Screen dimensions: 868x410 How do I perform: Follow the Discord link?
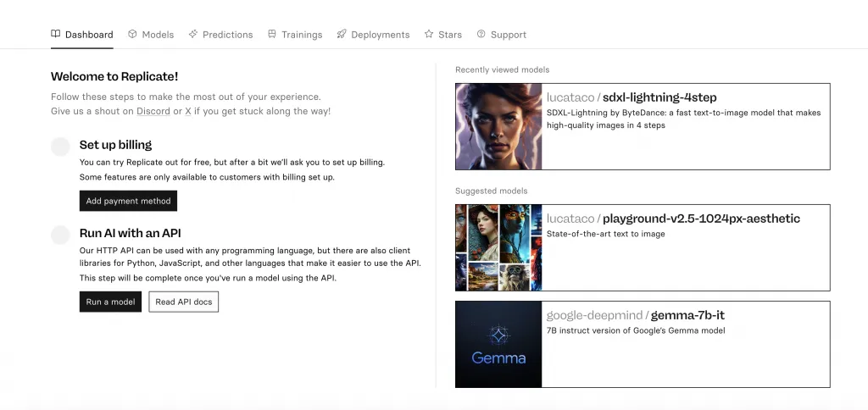coord(153,111)
